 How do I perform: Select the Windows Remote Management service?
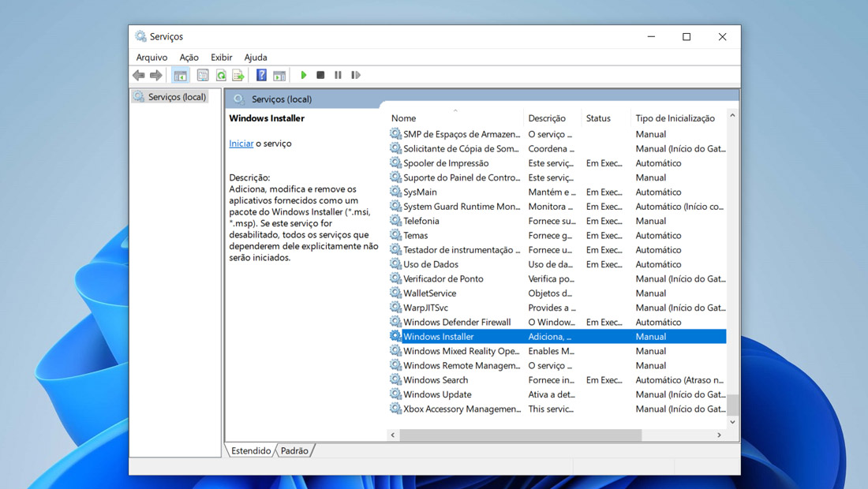point(558,365)
